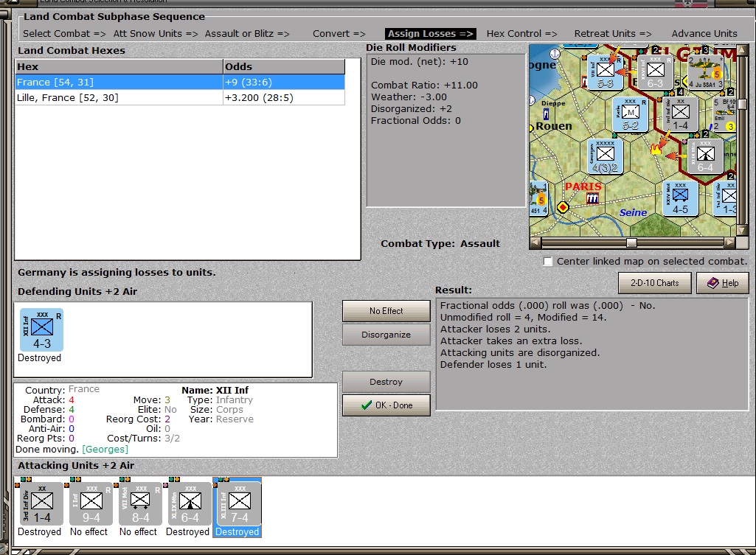The height and width of the screenshot is (555, 756).
Task: Click Destroyed label under XLIX Mtn 6-4
Action: (x=187, y=532)
